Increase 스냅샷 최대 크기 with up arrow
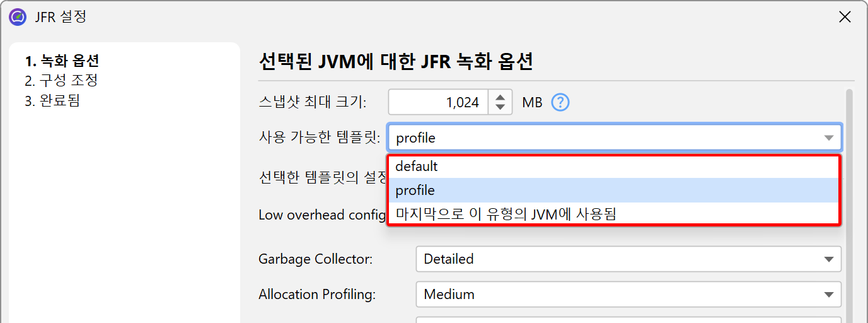868x323 pixels. 500,97
